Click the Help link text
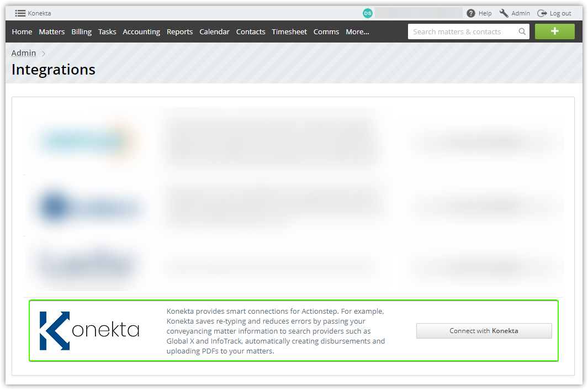Viewport: 588px width, 390px height. (x=485, y=13)
